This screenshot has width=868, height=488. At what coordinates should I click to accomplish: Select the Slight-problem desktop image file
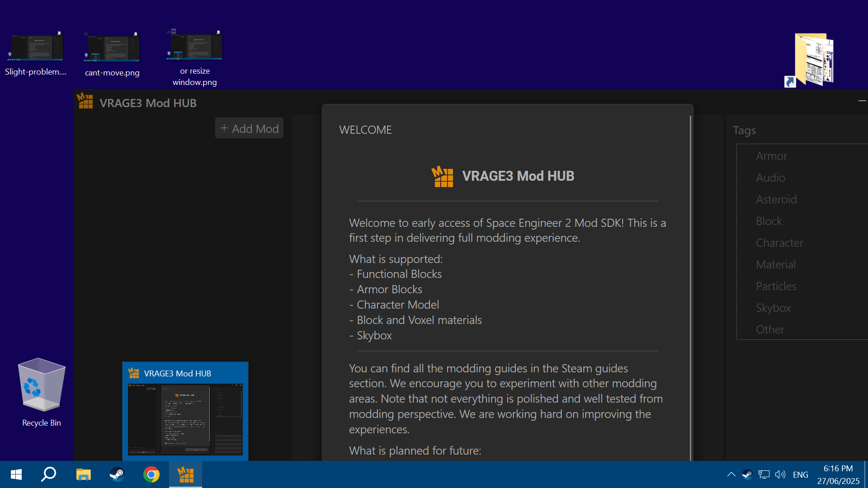coord(36,53)
